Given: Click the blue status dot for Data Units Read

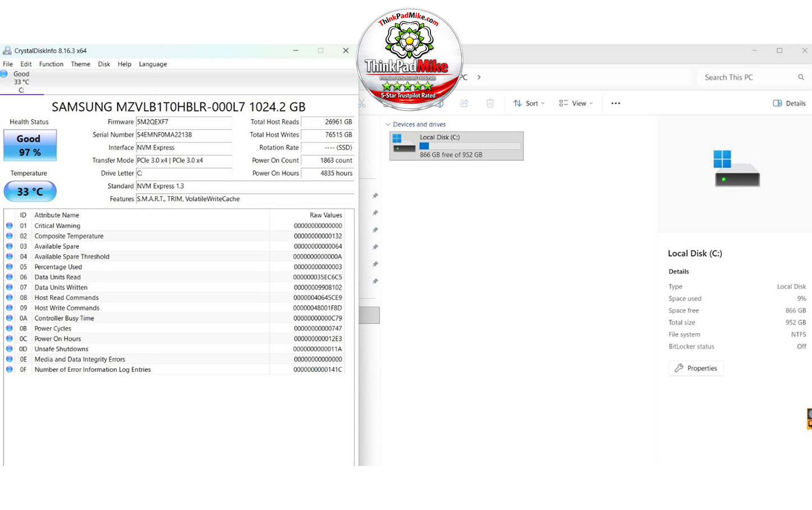Looking at the screenshot, I should pyautogui.click(x=10, y=277).
